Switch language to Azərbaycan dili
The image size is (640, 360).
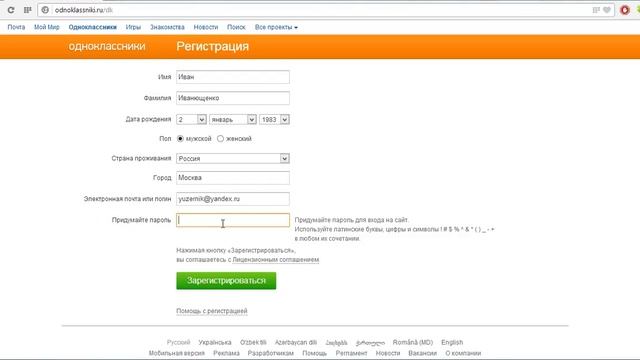point(296,342)
